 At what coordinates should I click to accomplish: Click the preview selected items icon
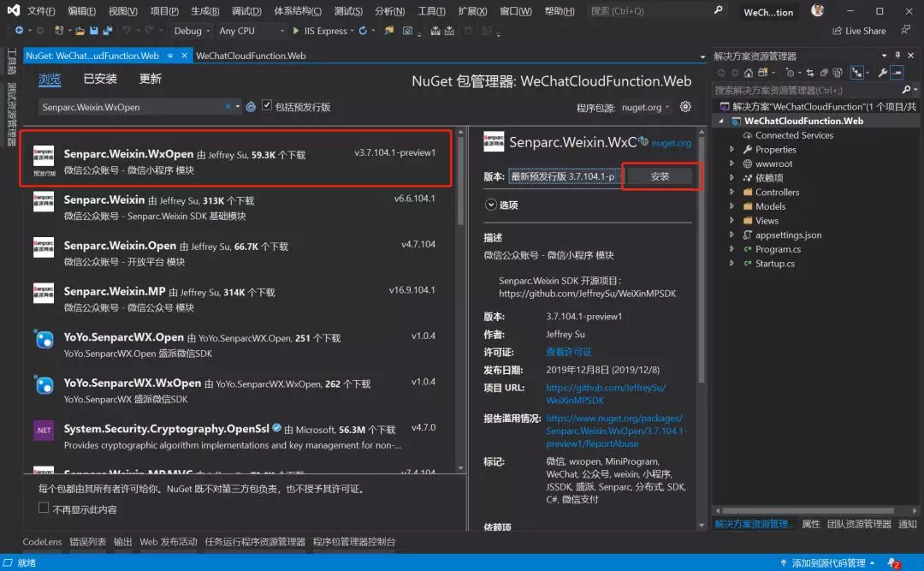coord(897,73)
